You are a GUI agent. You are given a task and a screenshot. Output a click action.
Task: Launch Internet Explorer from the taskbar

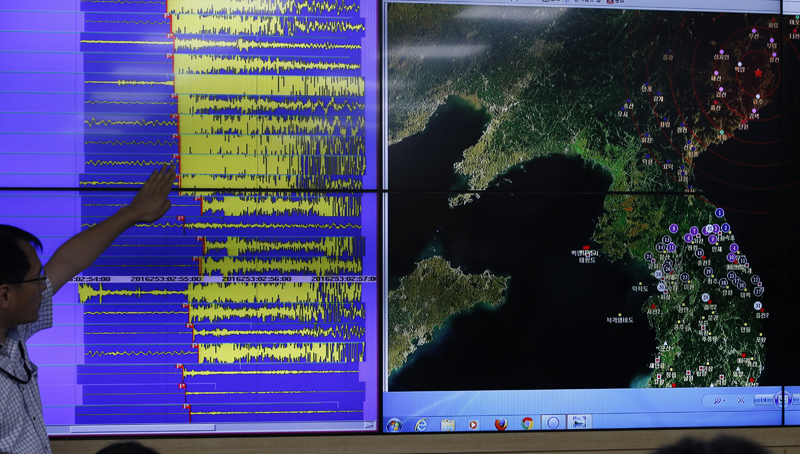click(421, 424)
